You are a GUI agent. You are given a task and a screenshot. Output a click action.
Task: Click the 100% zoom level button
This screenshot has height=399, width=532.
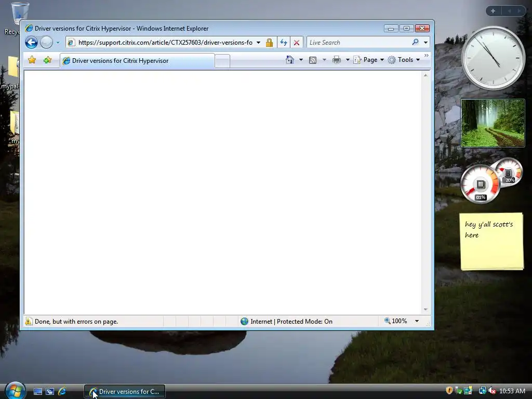(x=395, y=321)
